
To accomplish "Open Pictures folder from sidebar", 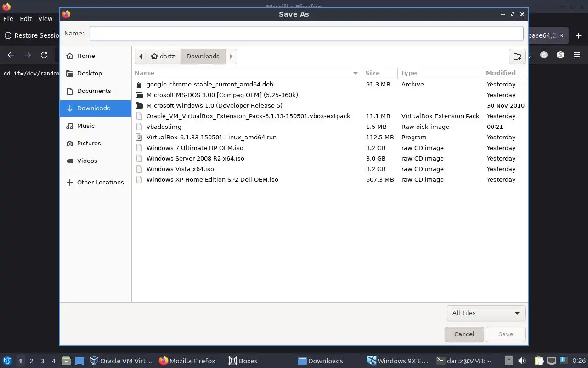I will (x=95, y=143).
